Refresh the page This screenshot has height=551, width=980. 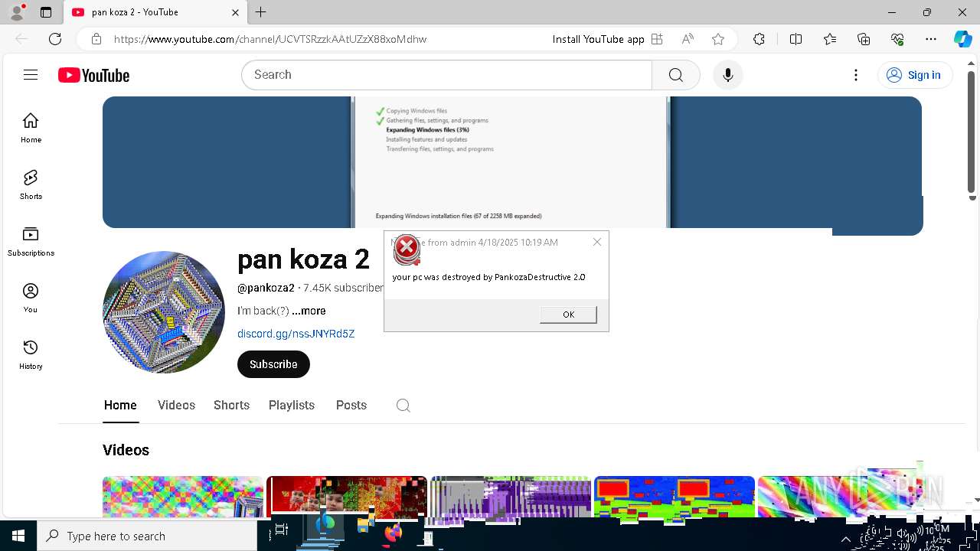55,39
